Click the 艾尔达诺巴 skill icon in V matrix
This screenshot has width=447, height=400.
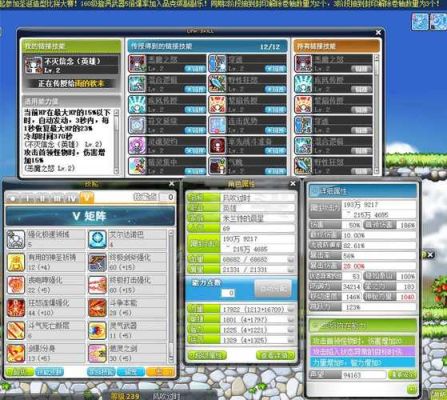[x=97, y=239]
